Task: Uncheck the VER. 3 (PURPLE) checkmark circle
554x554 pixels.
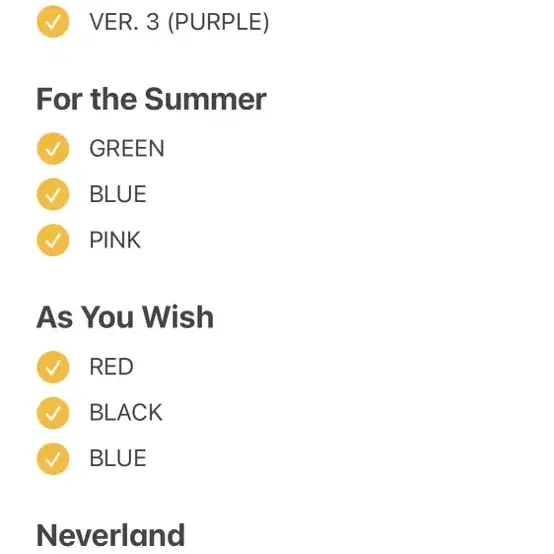Action: (x=53, y=22)
